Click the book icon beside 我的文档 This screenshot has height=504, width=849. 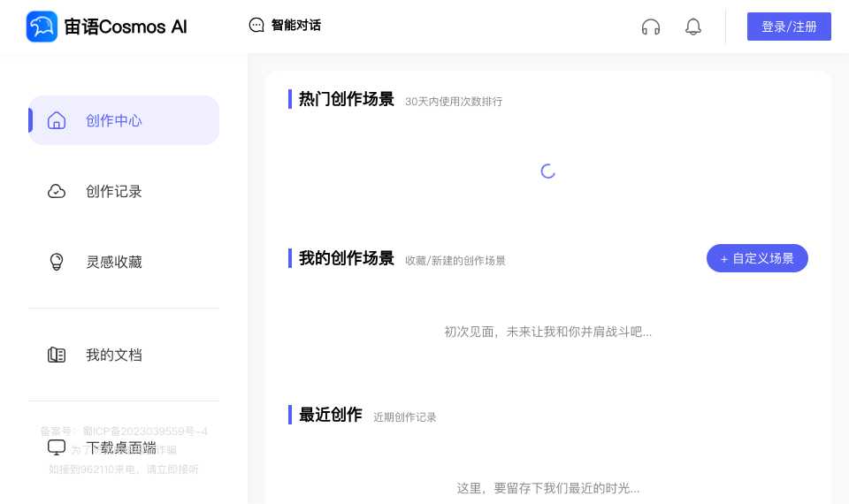(57, 355)
